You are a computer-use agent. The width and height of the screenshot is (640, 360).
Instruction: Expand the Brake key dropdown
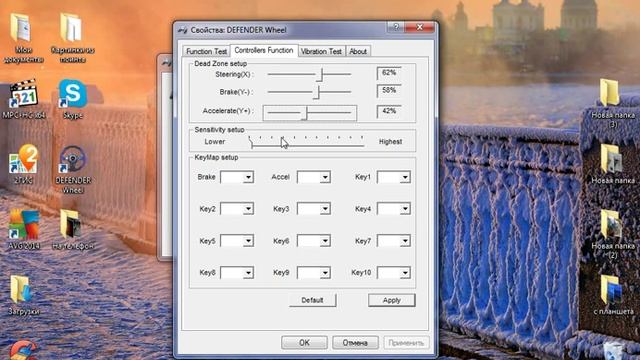[248, 177]
